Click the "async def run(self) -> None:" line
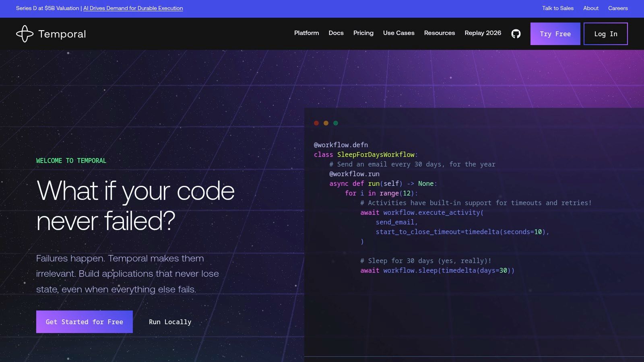 pos(383,183)
